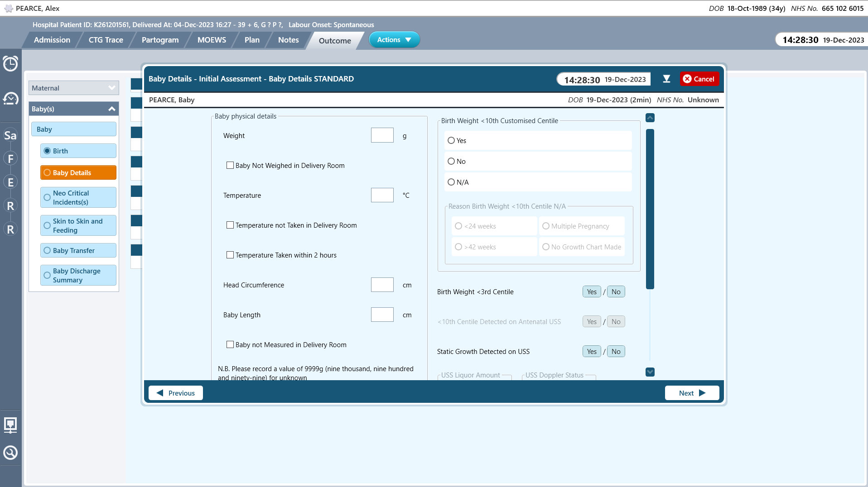Select the Multiple Pregnancy reason option
The image size is (868, 487).
pos(582,226)
